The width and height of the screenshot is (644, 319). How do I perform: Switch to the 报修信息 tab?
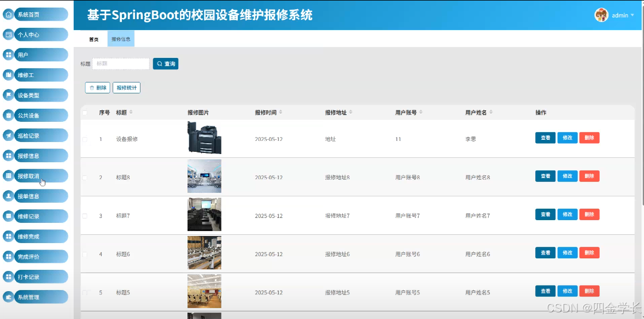click(x=121, y=39)
